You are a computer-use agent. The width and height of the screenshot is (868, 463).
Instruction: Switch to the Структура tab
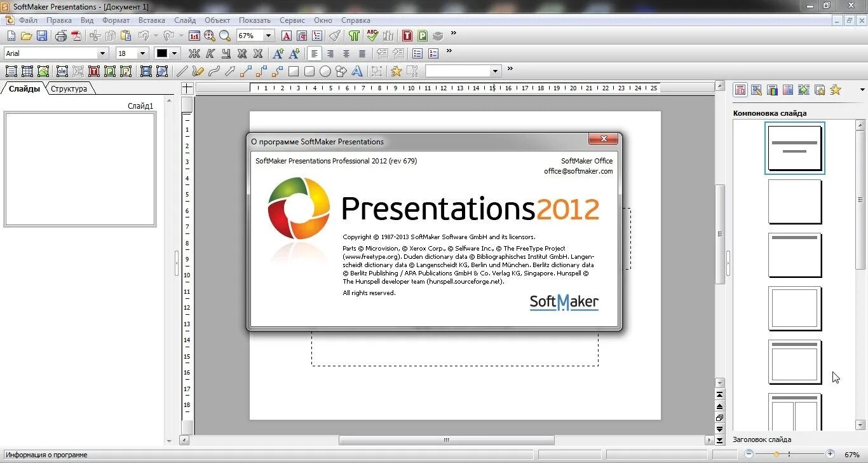pyautogui.click(x=69, y=89)
